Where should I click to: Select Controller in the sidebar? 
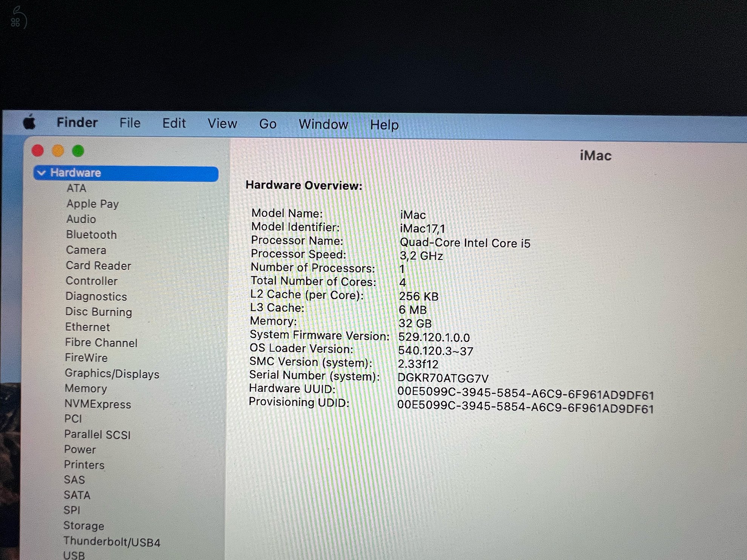click(x=92, y=281)
